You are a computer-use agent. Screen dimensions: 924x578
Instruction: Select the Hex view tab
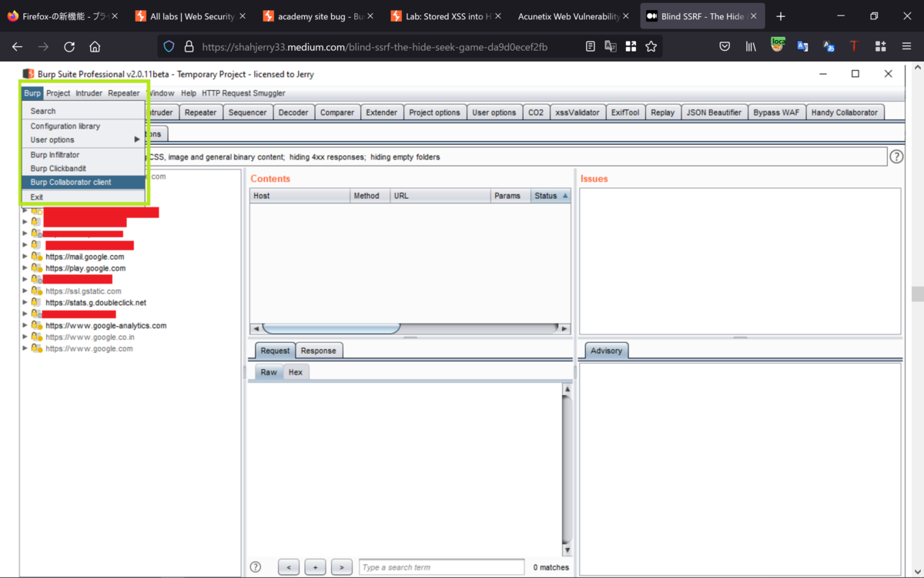[296, 372]
